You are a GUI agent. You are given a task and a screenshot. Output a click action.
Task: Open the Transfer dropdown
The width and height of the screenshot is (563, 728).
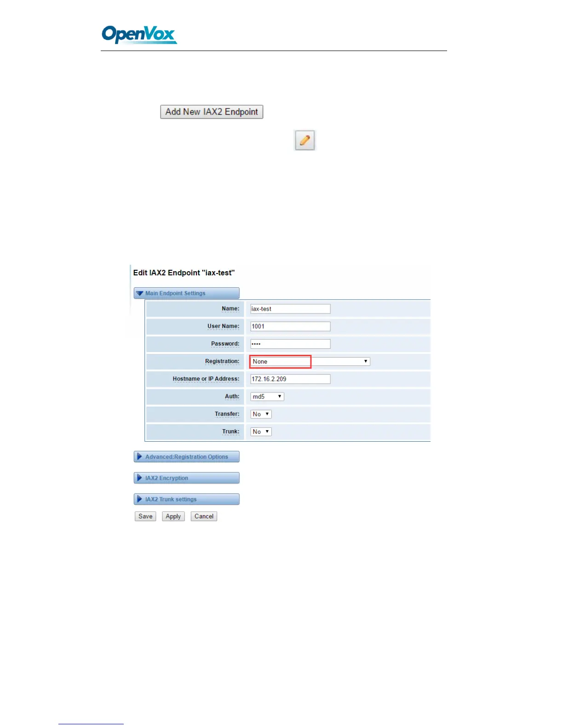click(261, 414)
